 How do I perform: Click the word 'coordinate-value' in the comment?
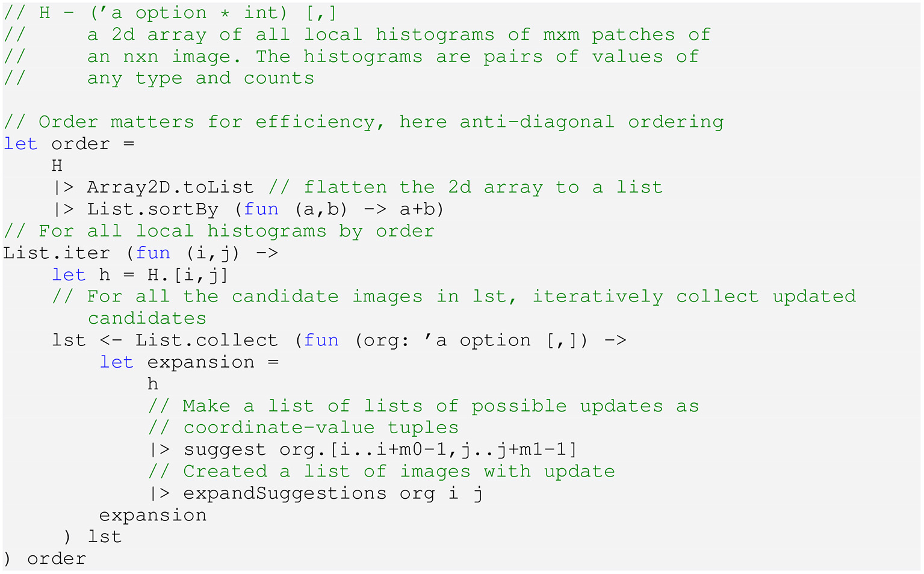coord(279,428)
